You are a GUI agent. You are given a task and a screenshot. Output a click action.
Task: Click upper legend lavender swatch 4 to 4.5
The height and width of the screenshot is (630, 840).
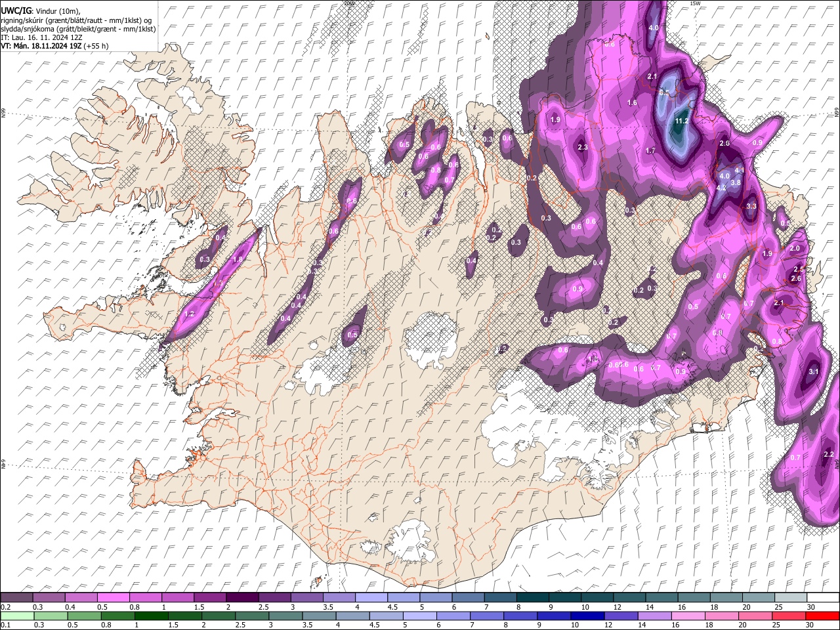(x=370, y=597)
